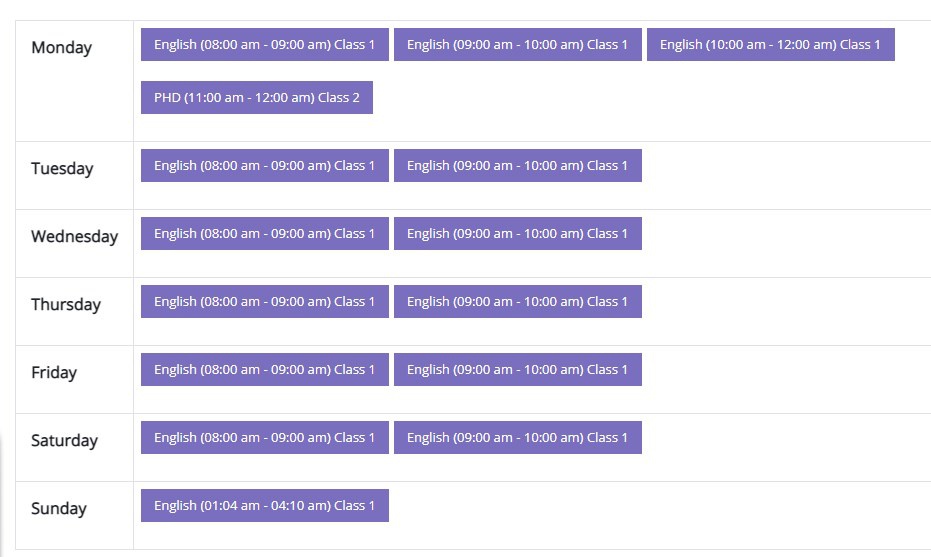Choose Wednesday English 09:00 am - 10:00 am class
Image resolution: width=931 pixels, height=557 pixels.
tap(517, 234)
